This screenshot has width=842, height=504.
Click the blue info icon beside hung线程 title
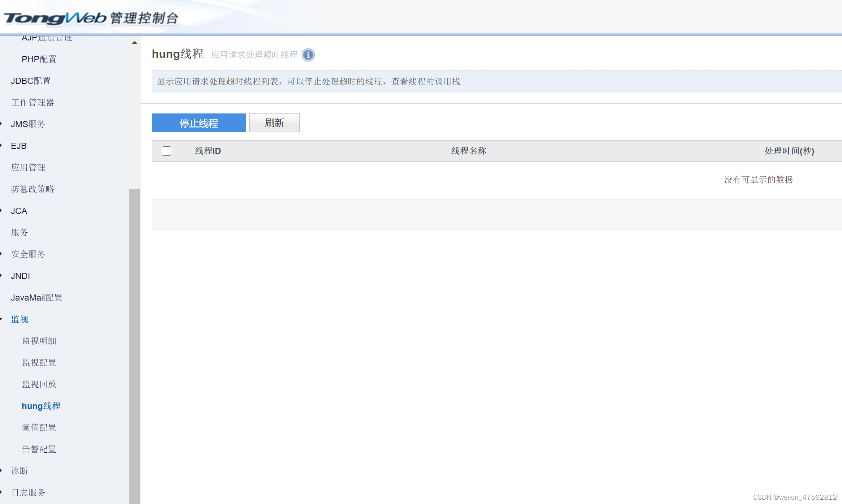click(308, 55)
